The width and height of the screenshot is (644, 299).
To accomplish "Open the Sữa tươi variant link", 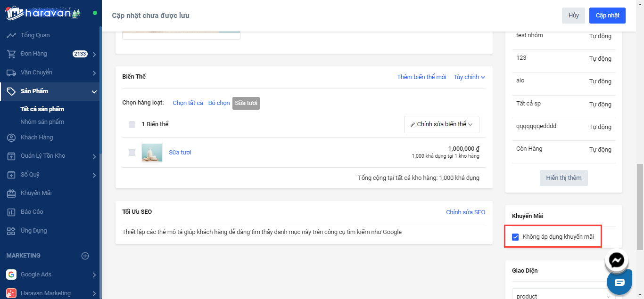I will point(180,153).
